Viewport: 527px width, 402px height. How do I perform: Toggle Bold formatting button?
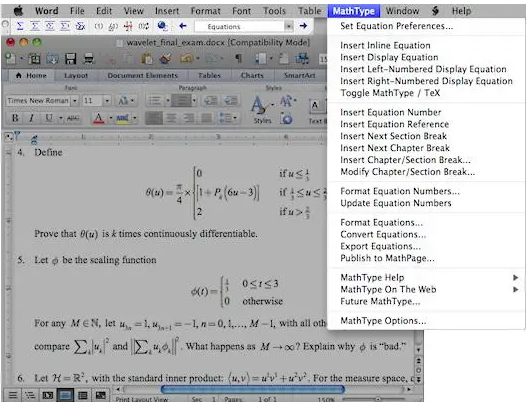pyautogui.click(x=15, y=118)
